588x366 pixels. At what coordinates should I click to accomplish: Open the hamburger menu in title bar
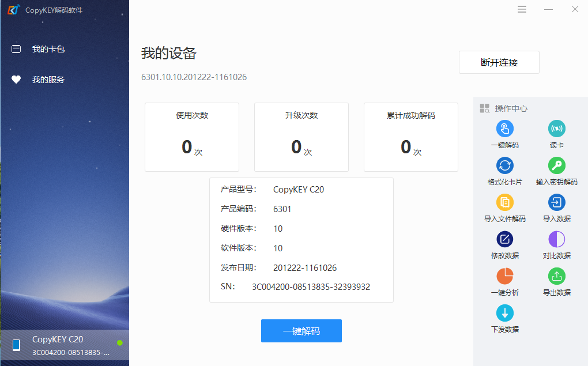click(x=522, y=9)
